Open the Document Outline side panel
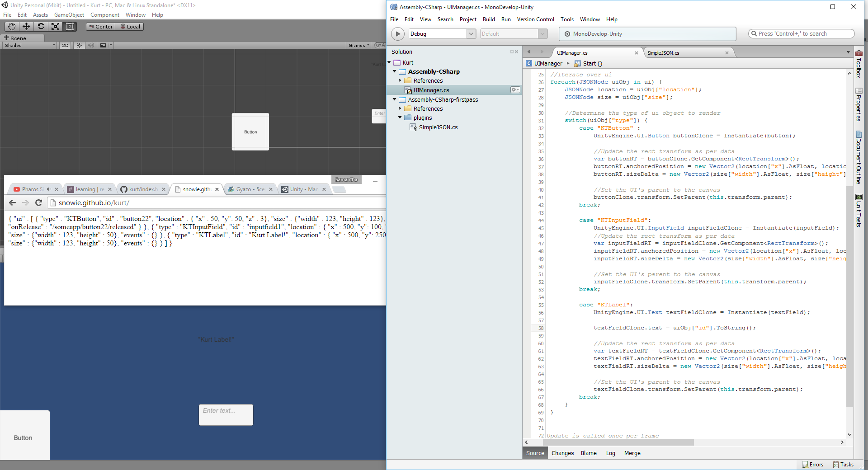The image size is (868, 470). (x=859, y=157)
